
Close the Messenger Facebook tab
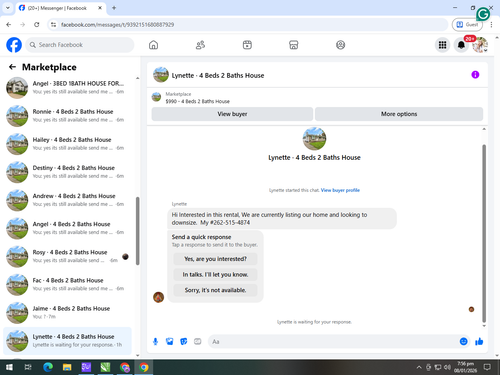coord(100,8)
